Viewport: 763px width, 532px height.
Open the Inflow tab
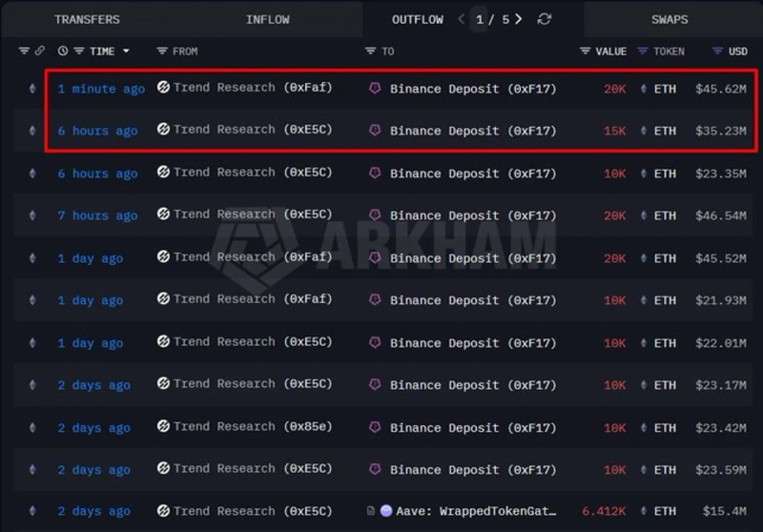tap(269, 19)
